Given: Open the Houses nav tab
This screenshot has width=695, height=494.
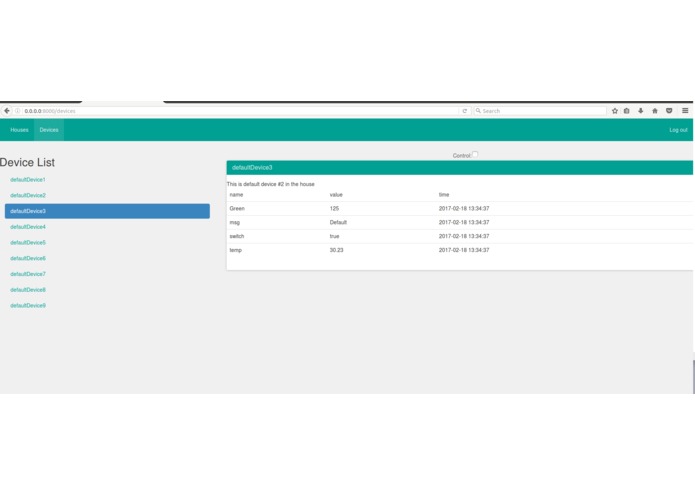Looking at the screenshot, I should click(19, 130).
